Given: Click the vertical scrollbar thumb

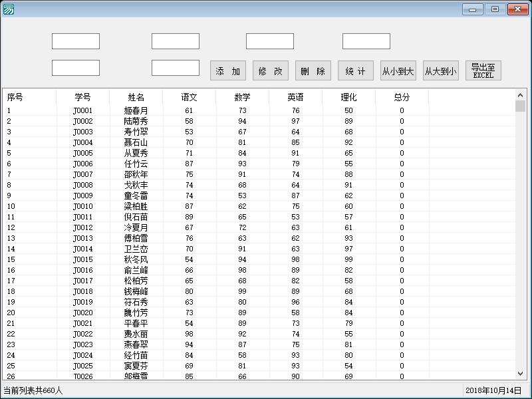Looking at the screenshot, I should 520,106.
